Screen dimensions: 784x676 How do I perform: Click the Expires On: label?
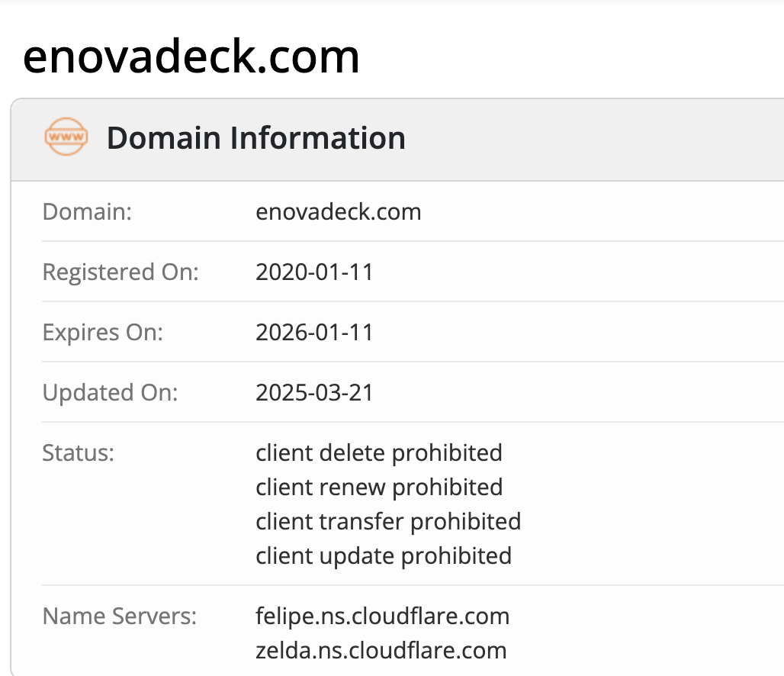[102, 333]
